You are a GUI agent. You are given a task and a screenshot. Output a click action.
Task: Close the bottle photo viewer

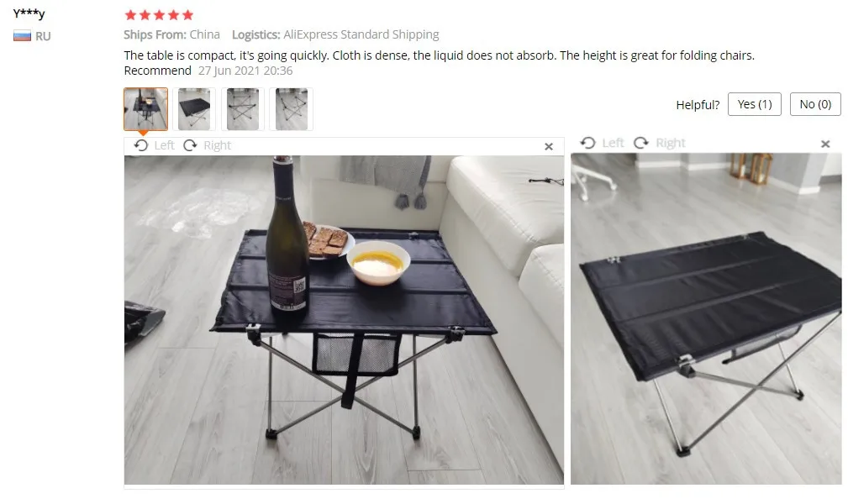(549, 146)
